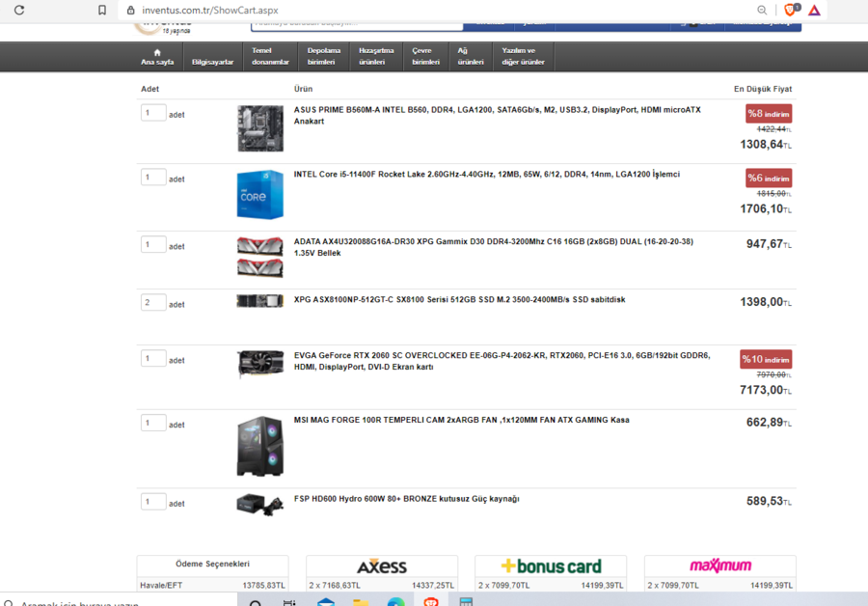Open MSI MAG FORGE 100R Kasa link
The width and height of the screenshot is (868, 606).
[x=462, y=420]
